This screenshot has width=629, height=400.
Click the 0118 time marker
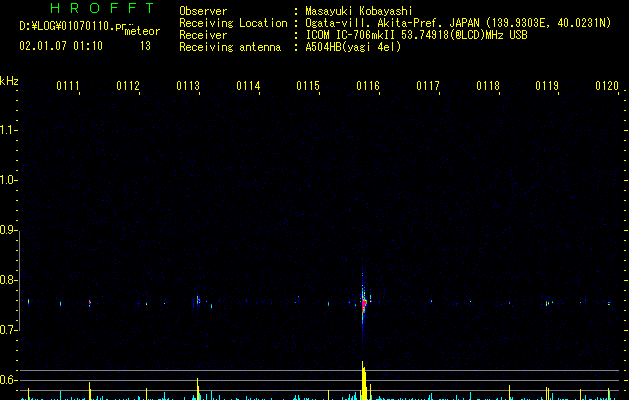488,86
